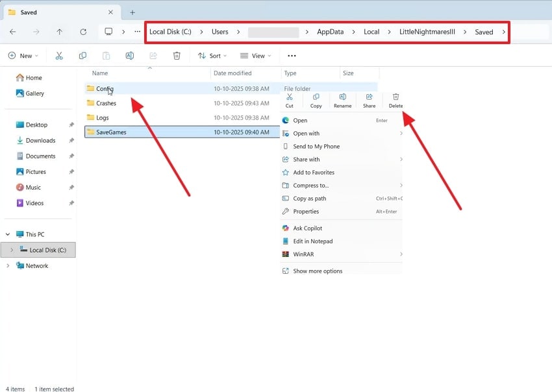
Task: Click LittleNightmaresIII in breadcrumb
Action: [x=427, y=32]
